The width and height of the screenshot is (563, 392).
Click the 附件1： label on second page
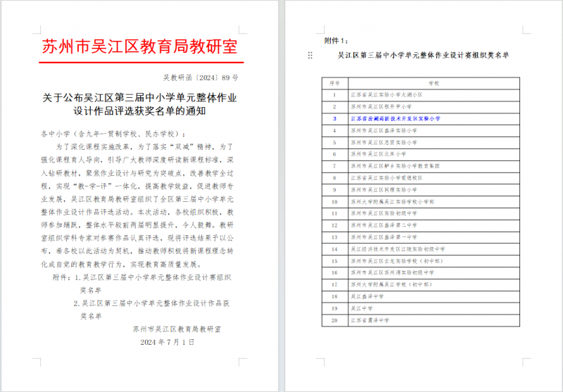point(336,41)
